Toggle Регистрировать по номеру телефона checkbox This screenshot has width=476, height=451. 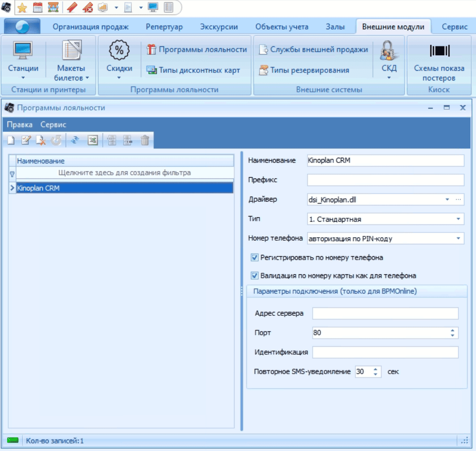(x=254, y=258)
